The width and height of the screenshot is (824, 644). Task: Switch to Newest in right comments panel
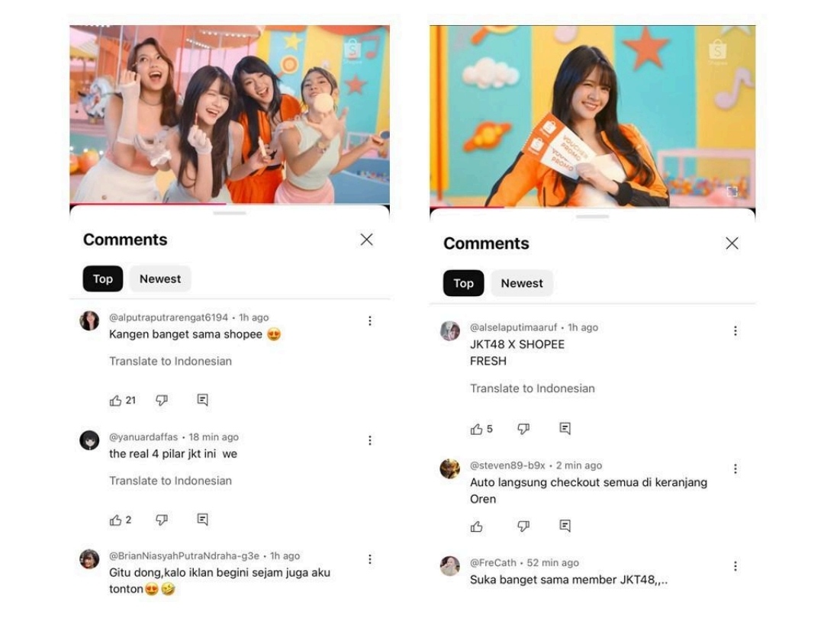[522, 283]
